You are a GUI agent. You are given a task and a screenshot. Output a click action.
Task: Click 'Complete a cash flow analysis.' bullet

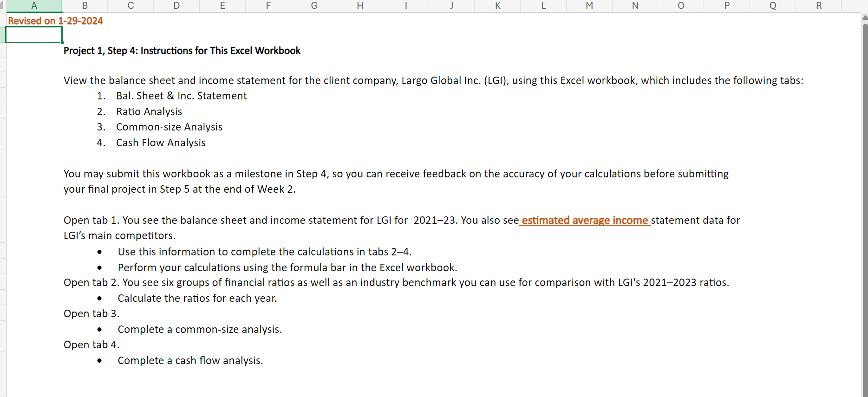point(190,360)
